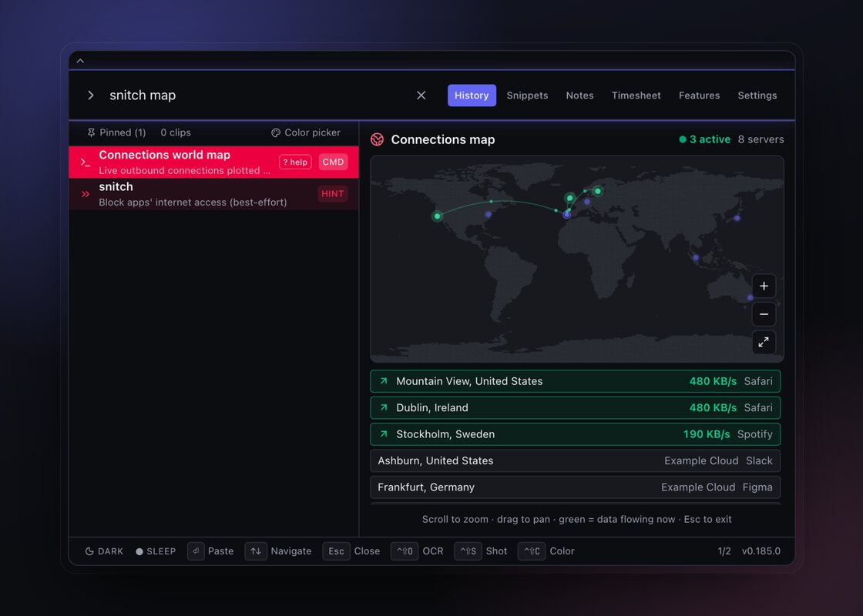The width and height of the screenshot is (863, 616).
Task: Click the double-chevron icon beside snitch
Action: point(86,194)
